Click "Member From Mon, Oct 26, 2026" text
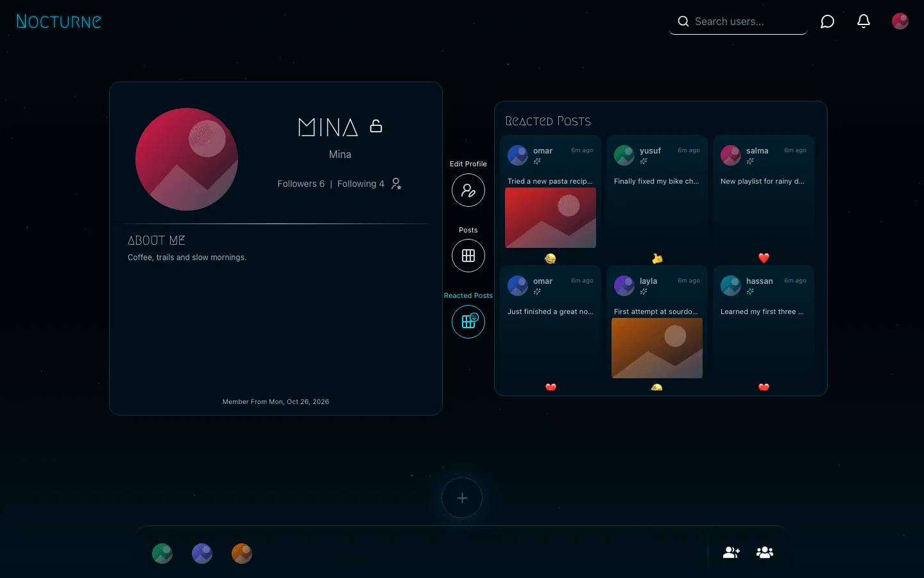The image size is (924, 578). (276, 401)
